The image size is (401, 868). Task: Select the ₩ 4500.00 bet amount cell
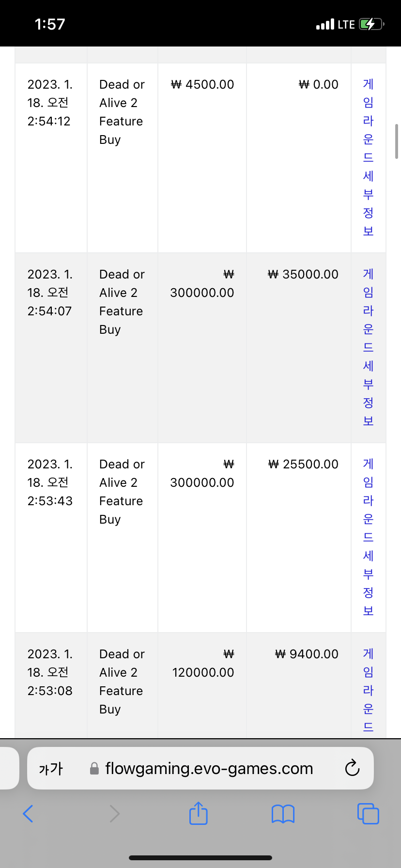click(x=202, y=84)
